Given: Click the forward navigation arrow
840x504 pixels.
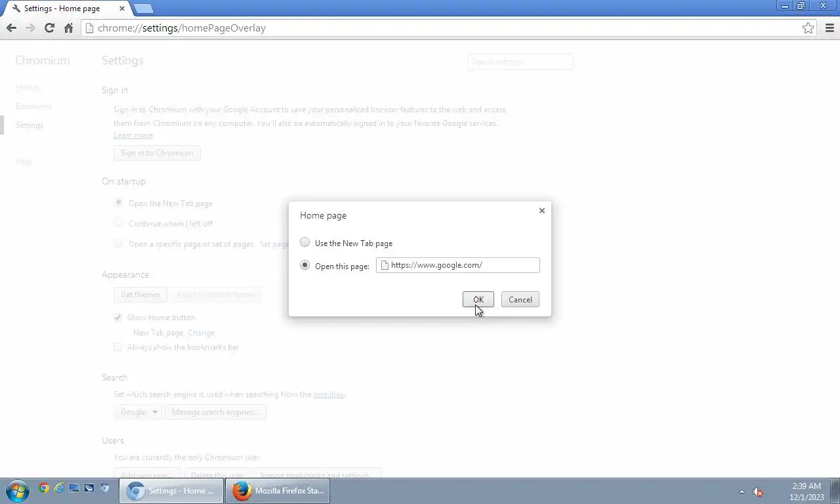Looking at the screenshot, I should click(x=30, y=28).
